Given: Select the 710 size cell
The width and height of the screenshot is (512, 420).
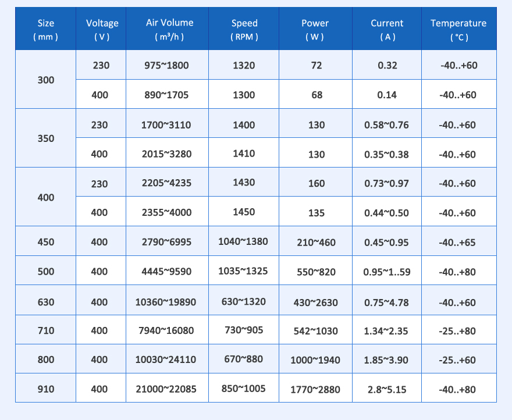Looking at the screenshot, I should (x=45, y=330).
